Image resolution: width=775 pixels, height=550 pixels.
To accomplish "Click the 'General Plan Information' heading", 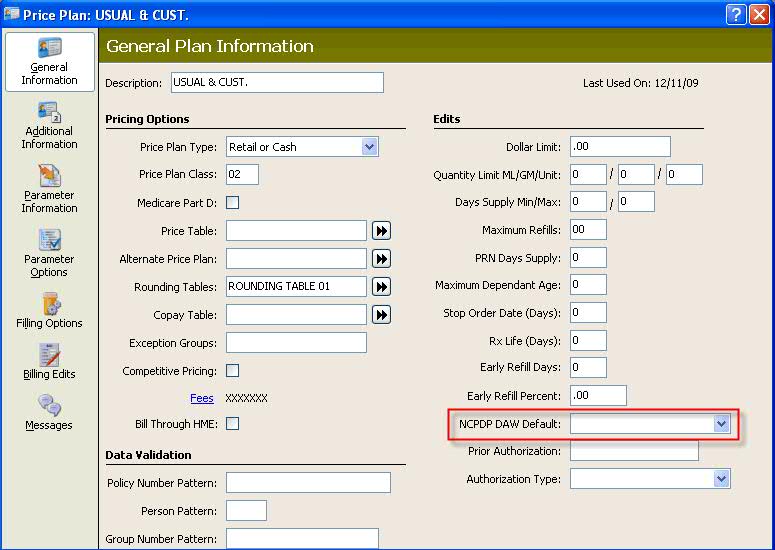I will point(210,46).
